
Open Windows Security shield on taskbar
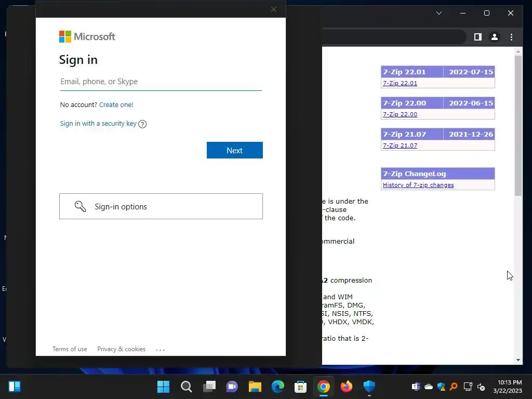pos(369,387)
